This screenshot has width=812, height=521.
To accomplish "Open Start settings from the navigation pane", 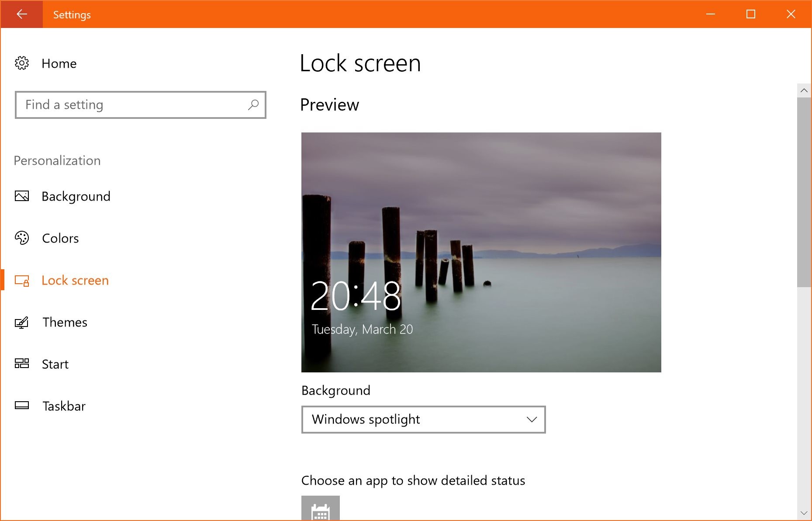I will pyautogui.click(x=55, y=364).
